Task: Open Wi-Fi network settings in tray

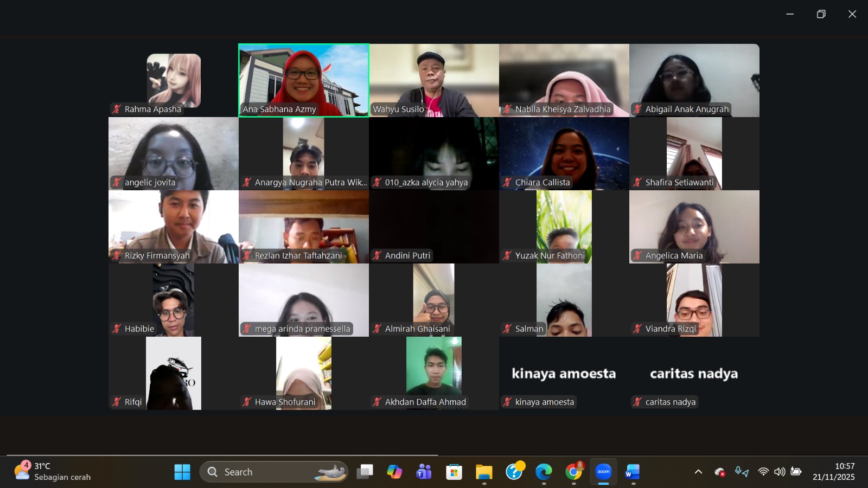Action: point(763,472)
